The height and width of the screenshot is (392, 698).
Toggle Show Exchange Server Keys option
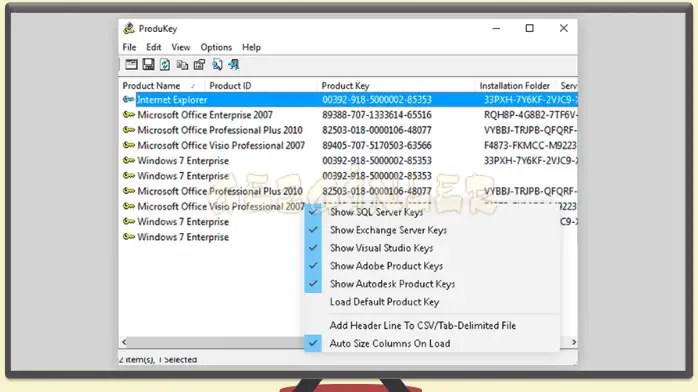[388, 230]
